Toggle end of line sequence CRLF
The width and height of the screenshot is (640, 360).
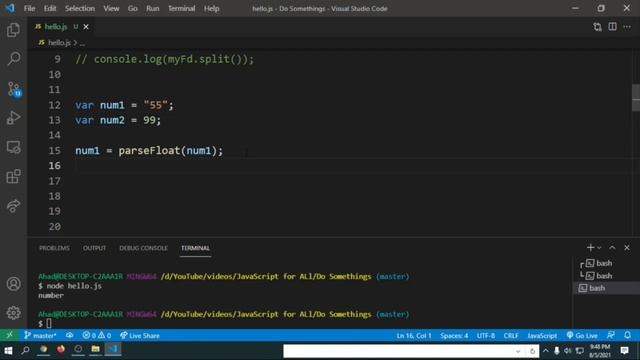coord(511,336)
